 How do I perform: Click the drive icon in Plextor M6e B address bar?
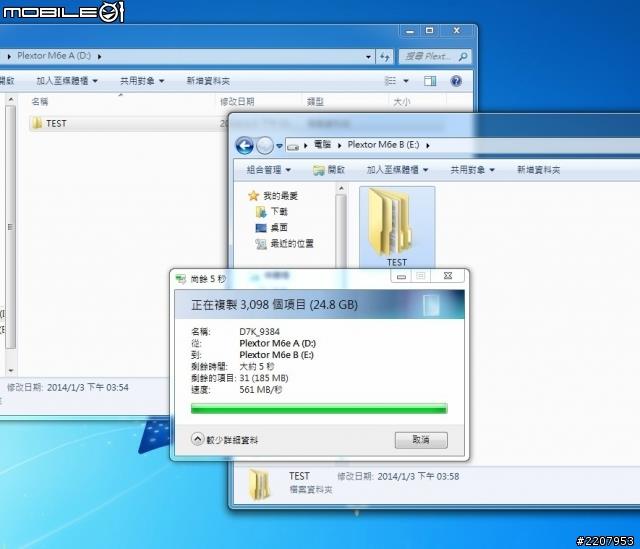pyautogui.click(x=293, y=146)
